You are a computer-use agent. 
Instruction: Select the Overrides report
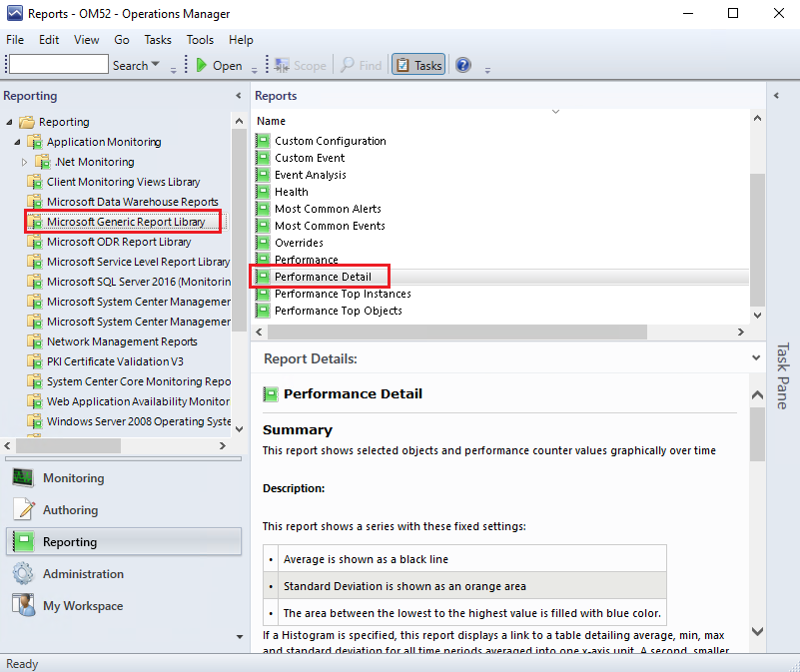coord(299,243)
